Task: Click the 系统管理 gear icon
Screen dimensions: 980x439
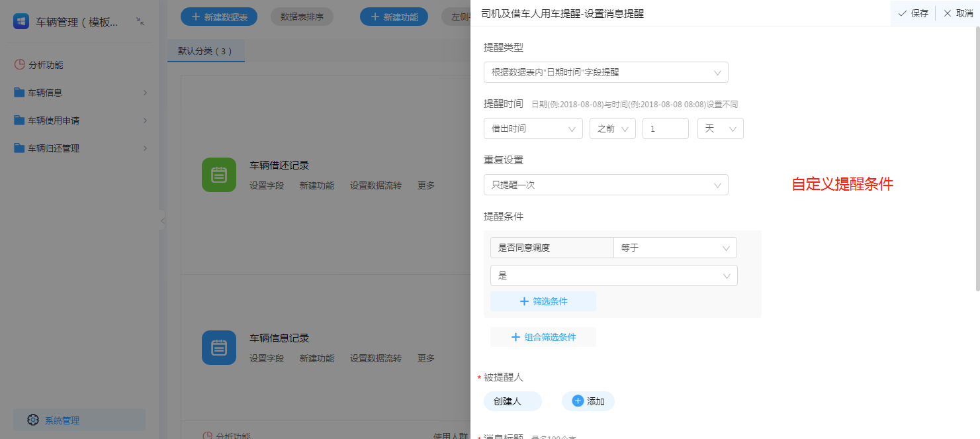Action: (33, 420)
